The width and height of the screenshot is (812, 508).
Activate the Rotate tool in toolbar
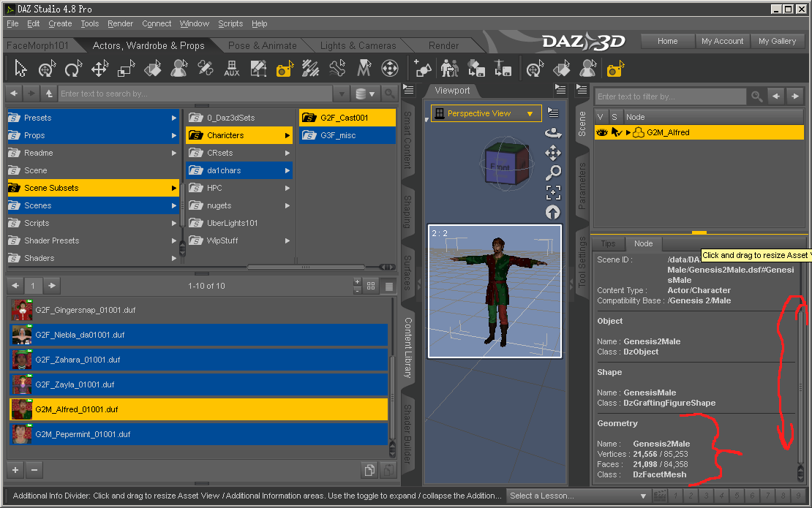73,69
